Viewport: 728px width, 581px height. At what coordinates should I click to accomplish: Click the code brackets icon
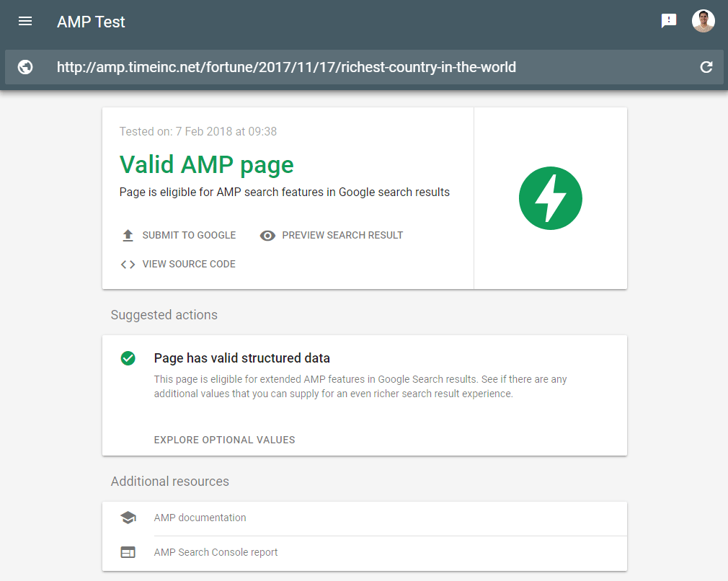(128, 265)
